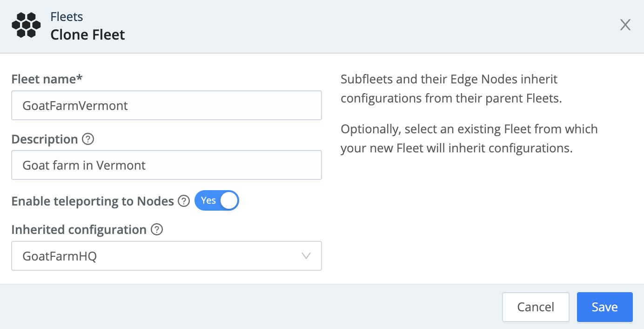
Task: Click the Inherited configuration label text
Action: 79,230
